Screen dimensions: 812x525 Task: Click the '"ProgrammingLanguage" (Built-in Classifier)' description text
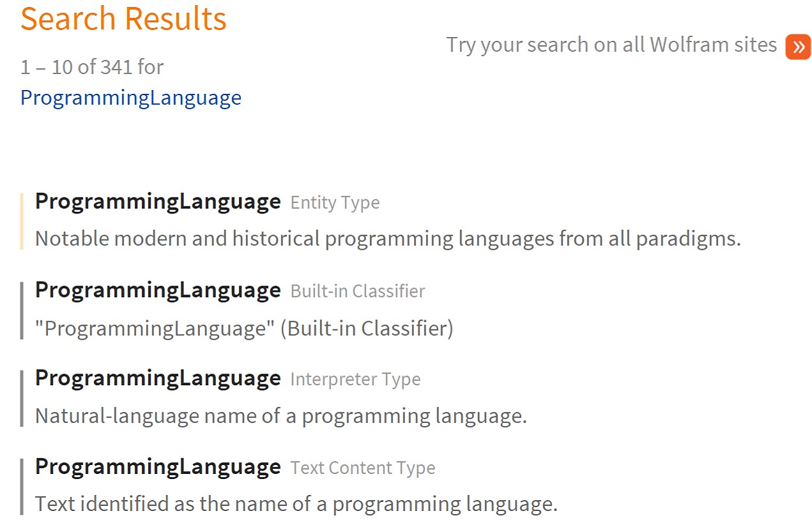[244, 328]
